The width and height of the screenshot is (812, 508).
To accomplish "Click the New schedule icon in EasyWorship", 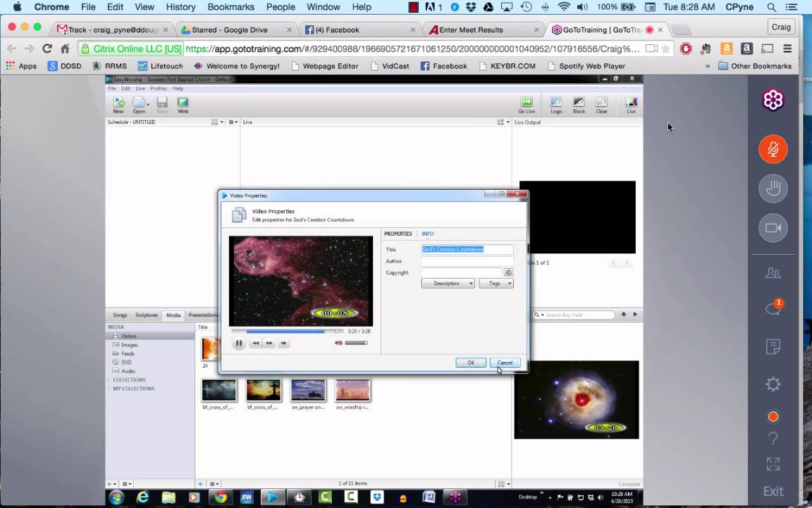I will click(x=118, y=104).
